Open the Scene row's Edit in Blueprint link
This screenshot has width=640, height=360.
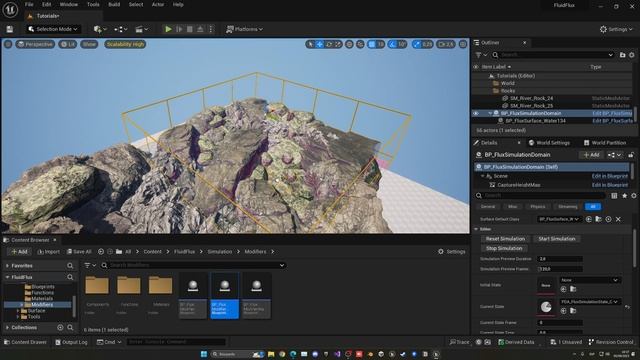point(610,176)
